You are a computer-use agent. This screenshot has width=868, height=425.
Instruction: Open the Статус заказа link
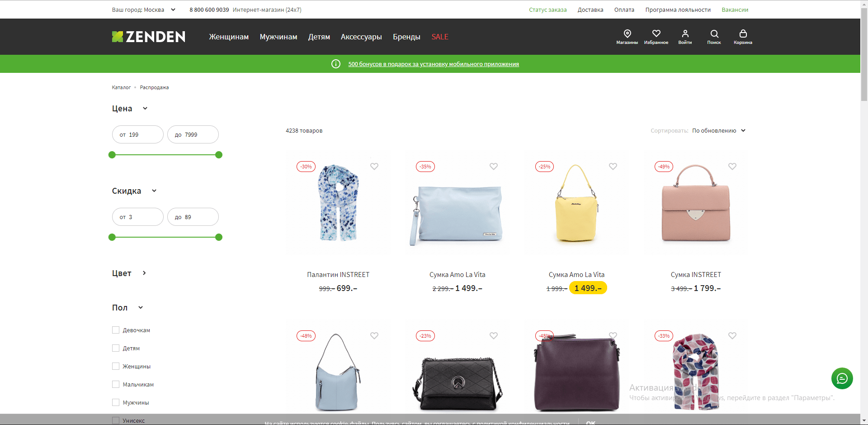[548, 10]
